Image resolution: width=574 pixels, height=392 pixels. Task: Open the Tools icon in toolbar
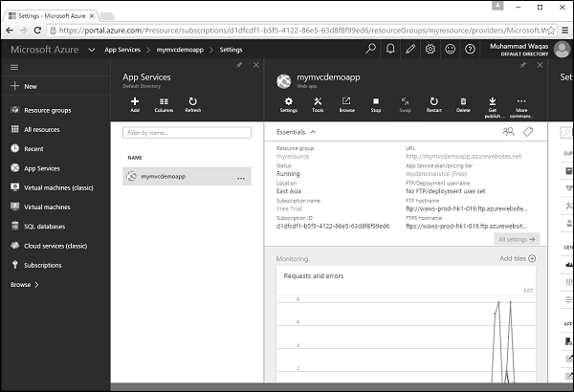coord(318,100)
